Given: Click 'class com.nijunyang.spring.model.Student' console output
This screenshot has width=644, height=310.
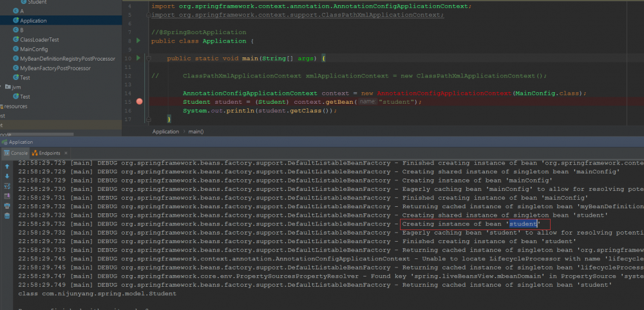Looking at the screenshot, I should click(x=97, y=293).
